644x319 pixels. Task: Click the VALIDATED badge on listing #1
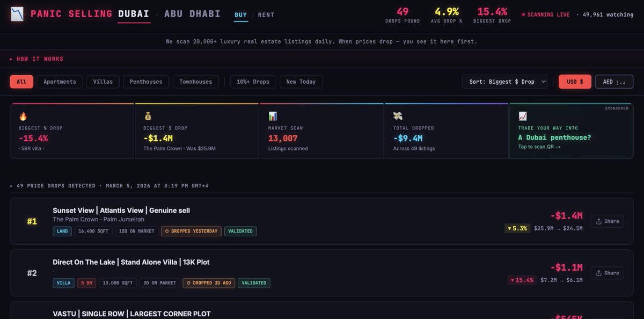(x=240, y=231)
